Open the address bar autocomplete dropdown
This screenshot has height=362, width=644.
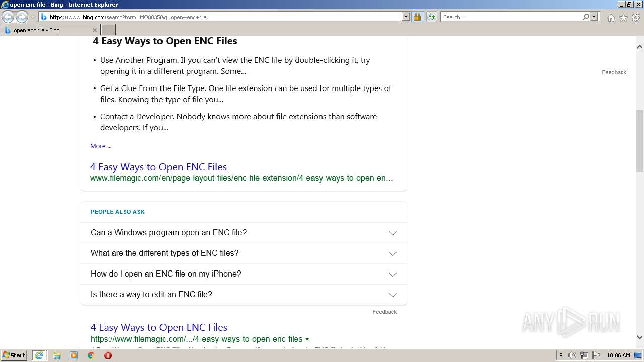[406, 17]
